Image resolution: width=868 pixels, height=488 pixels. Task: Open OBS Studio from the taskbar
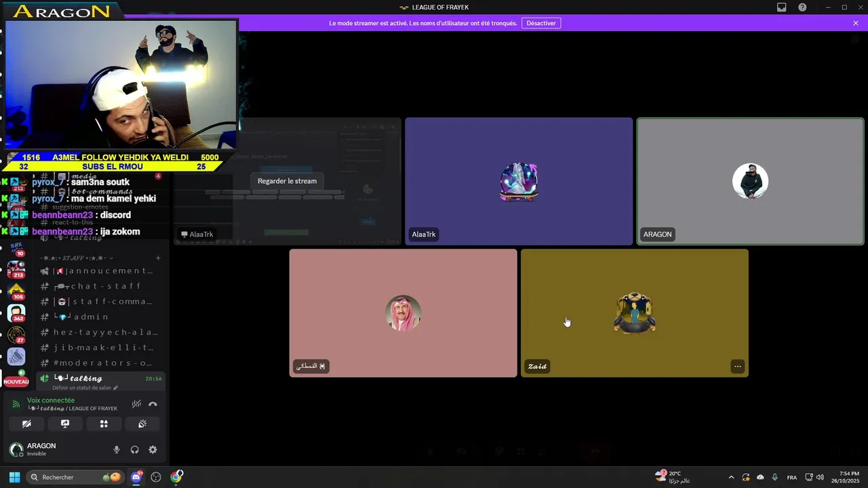156,477
